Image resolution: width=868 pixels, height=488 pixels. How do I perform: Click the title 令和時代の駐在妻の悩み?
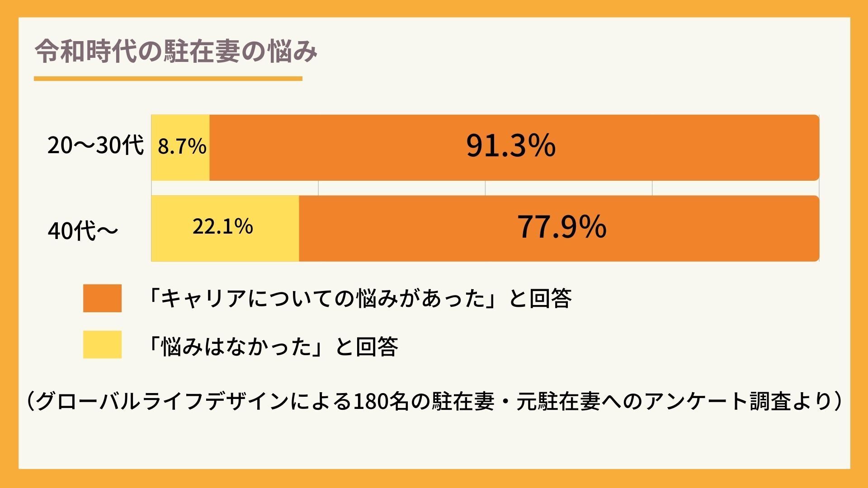tap(176, 52)
